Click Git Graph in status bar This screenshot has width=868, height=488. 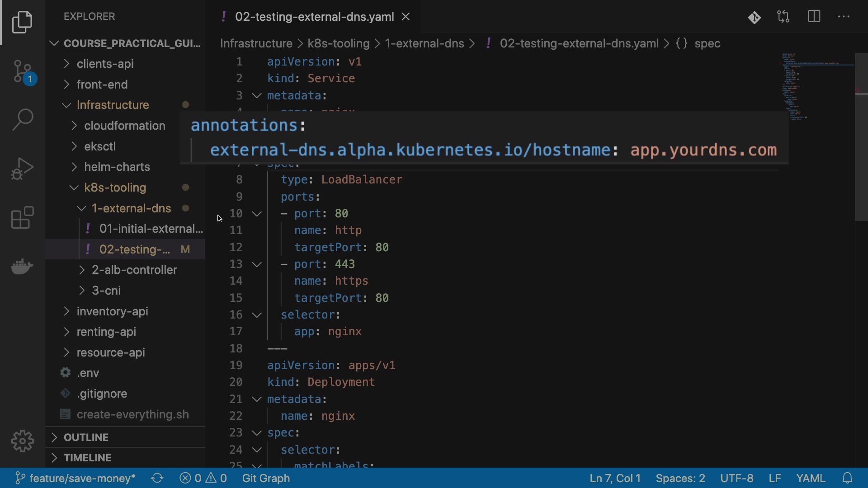click(266, 478)
